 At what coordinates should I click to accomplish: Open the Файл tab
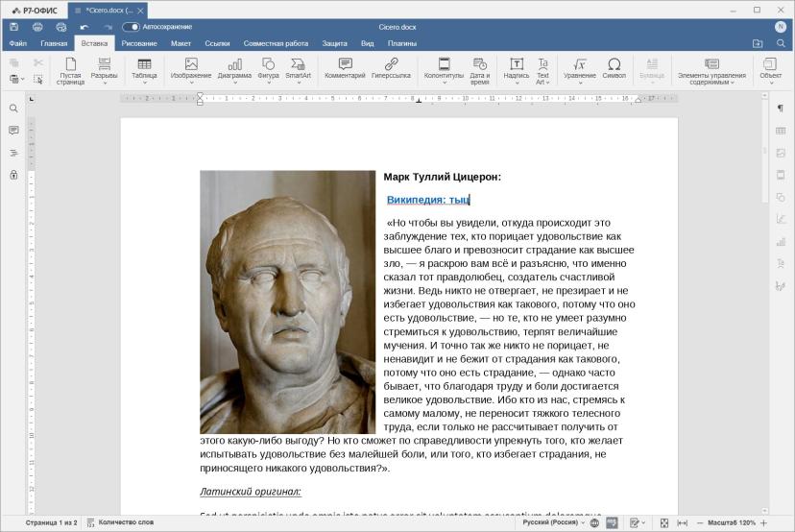pos(17,43)
